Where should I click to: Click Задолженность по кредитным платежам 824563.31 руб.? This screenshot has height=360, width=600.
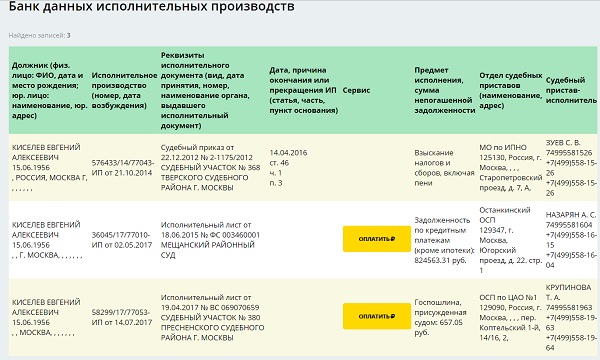point(444,240)
